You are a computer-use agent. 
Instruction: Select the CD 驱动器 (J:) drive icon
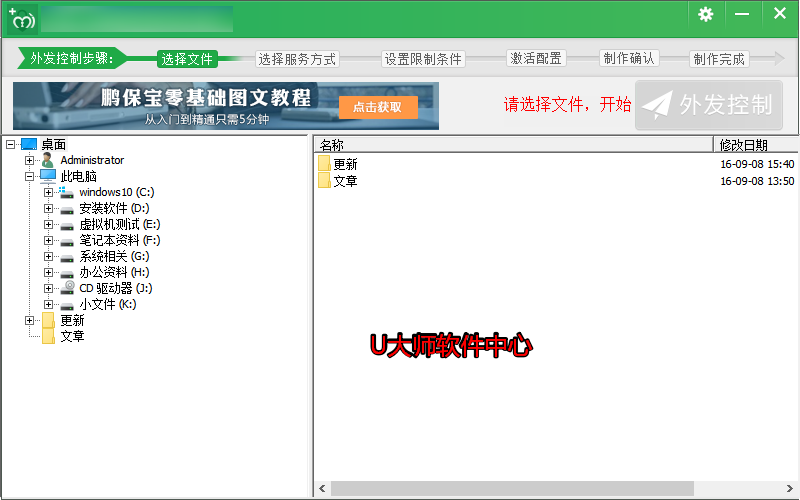[67, 288]
